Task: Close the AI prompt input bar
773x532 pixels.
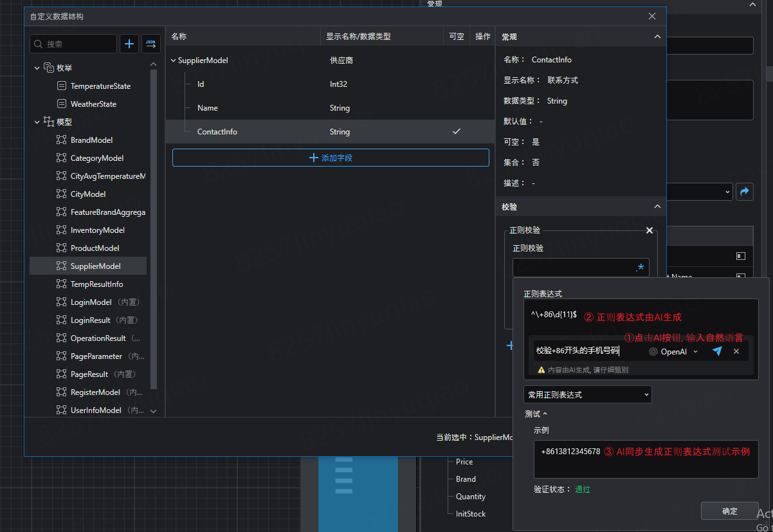Action: coord(736,351)
